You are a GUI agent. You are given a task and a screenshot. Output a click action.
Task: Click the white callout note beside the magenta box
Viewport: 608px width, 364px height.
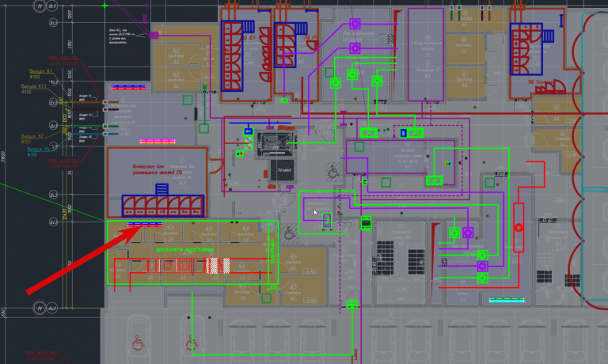click(121, 36)
